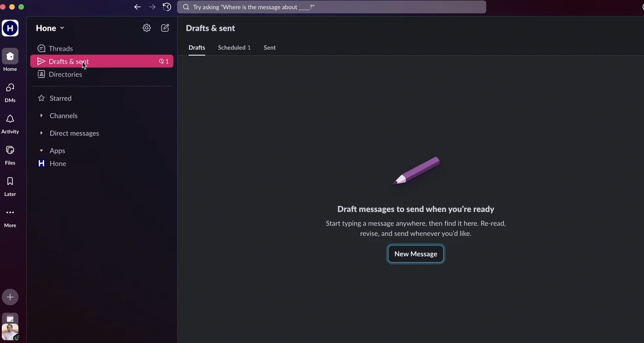Click the back navigation arrow
Screen dimensions: 644x343
[x=138, y=7]
